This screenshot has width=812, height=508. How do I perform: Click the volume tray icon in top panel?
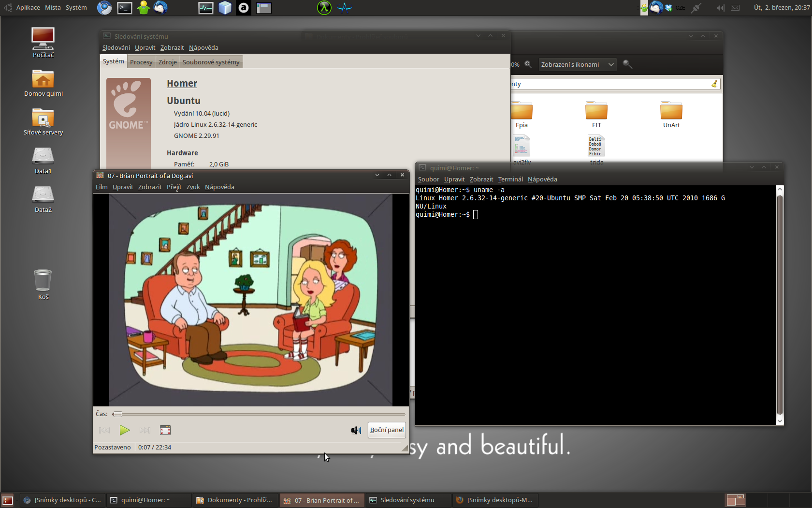[x=721, y=8]
